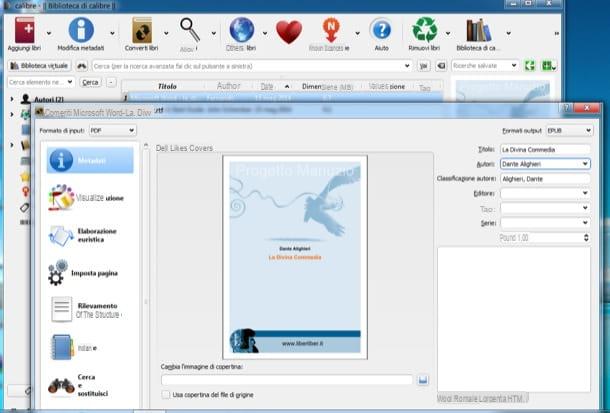Click the Titolo column header
This screenshot has width=610, height=413.
coord(167,86)
